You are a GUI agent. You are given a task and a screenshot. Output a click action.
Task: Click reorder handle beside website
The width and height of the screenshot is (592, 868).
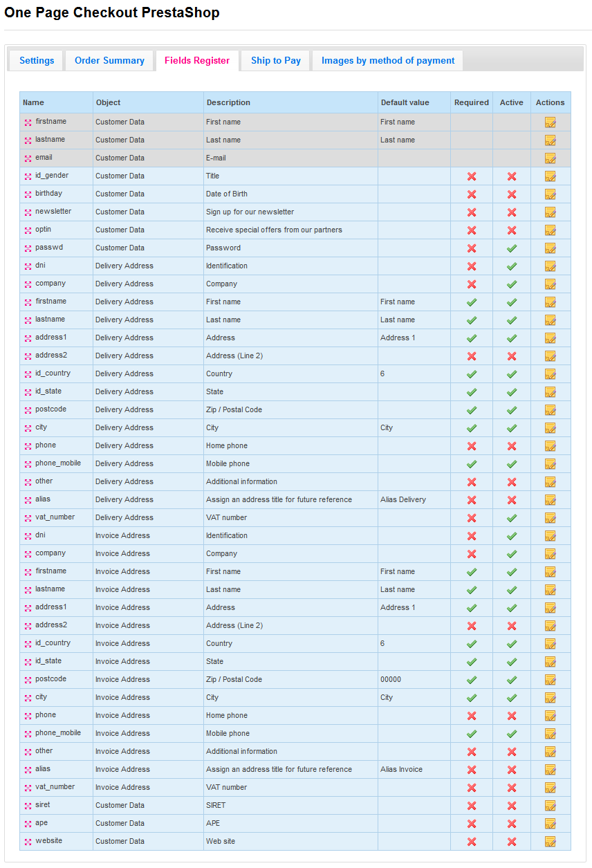coord(28,842)
